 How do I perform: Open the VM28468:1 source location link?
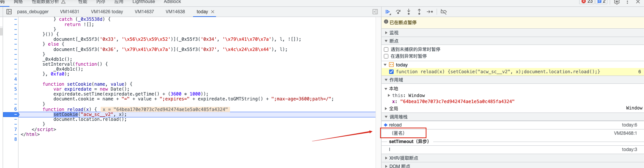626,133
